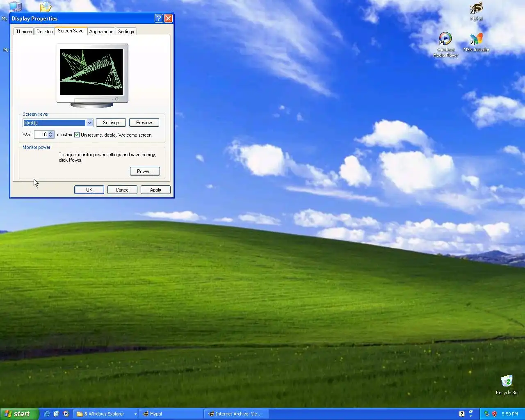Open the Security Center red shield alert
525x420 pixels.
click(494, 414)
